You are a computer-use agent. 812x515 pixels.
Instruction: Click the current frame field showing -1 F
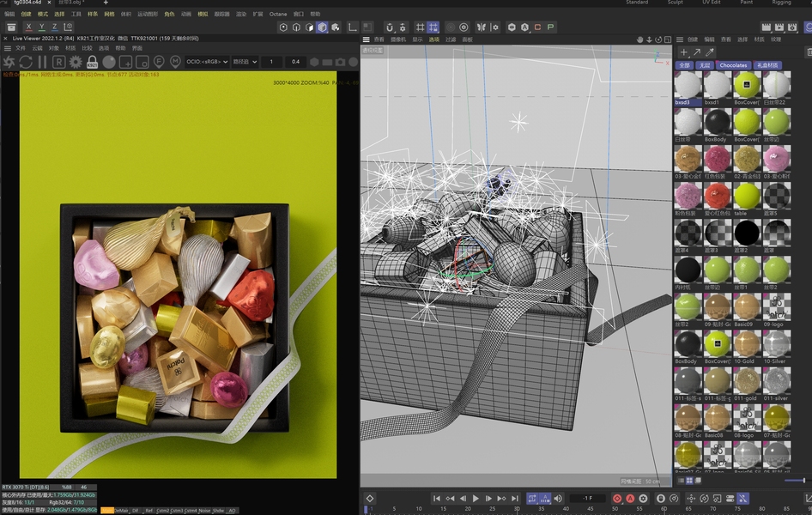pos(587,499)
